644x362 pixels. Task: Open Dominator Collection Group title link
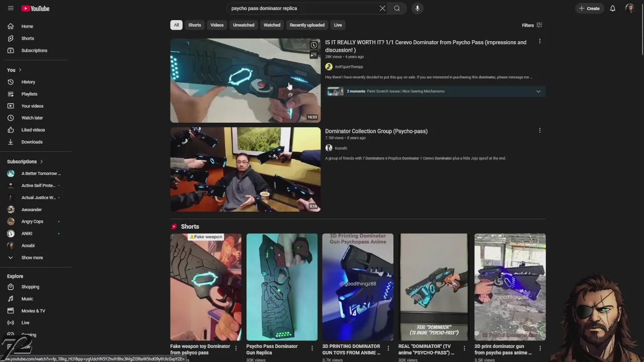376,131
